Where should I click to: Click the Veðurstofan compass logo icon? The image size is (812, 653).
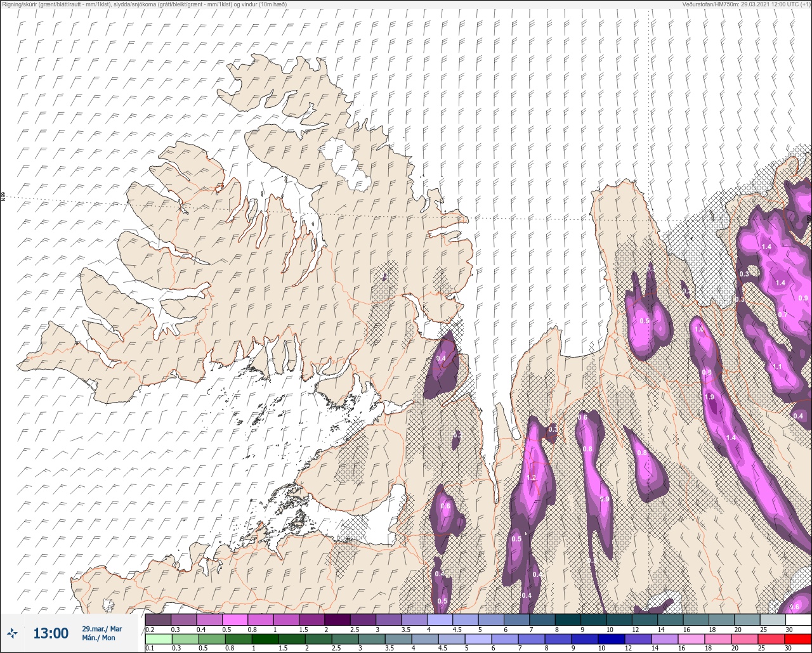[x=12, y=633]
